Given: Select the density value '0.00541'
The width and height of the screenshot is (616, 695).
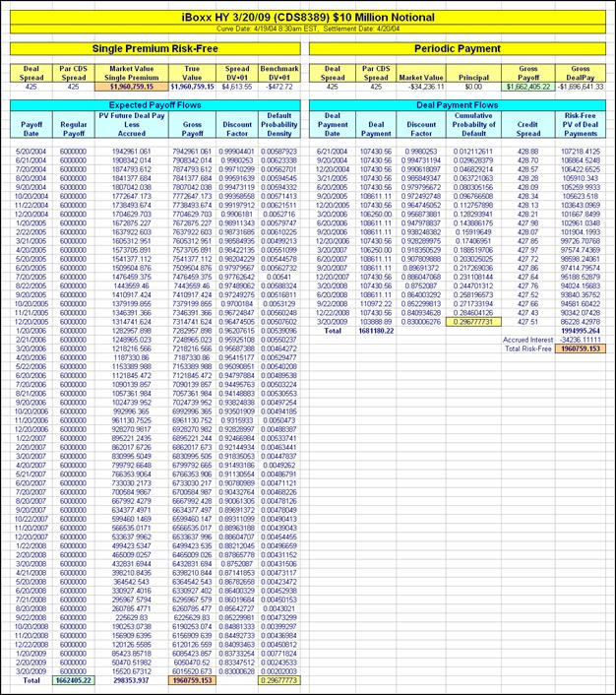Looking at the screenshot, I should [279, 277].
